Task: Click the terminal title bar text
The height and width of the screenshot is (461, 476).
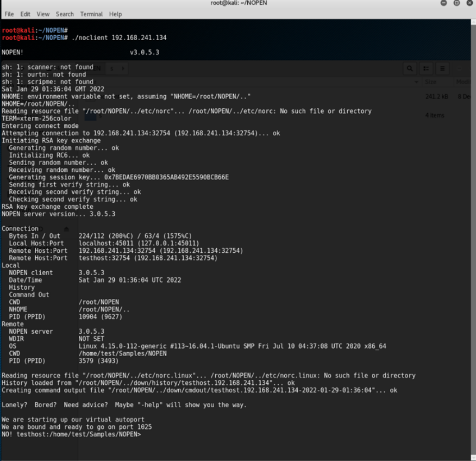Action: coord(239,3)
